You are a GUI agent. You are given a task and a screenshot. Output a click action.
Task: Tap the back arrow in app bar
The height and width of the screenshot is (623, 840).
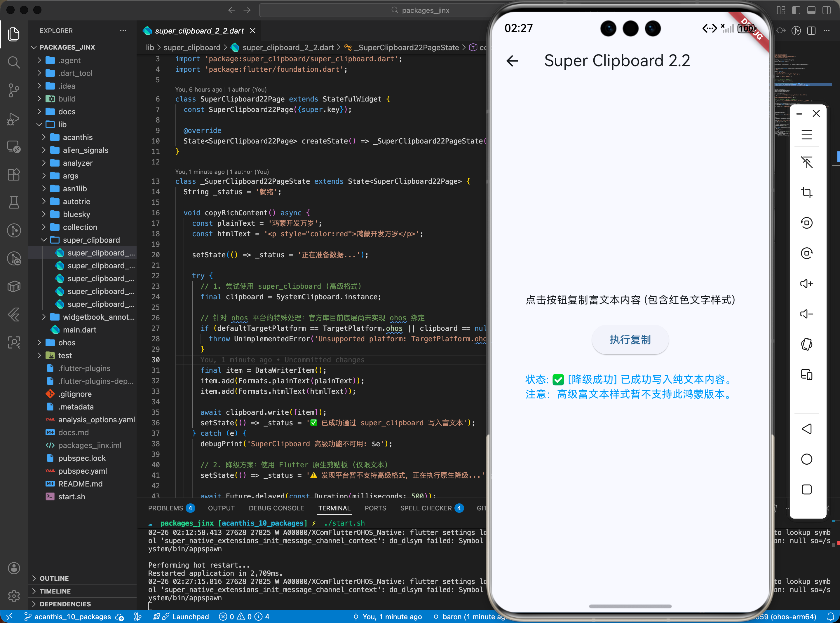tap(512, 61)
